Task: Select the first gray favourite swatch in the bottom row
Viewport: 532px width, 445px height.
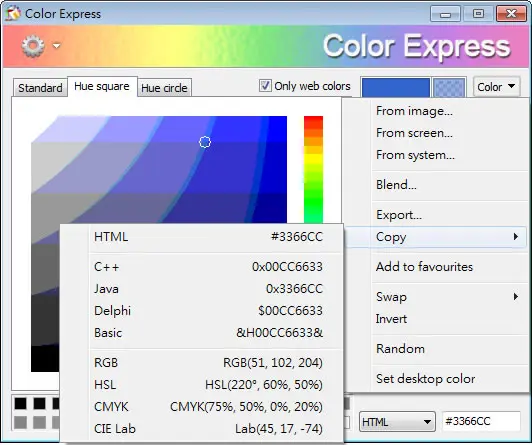Action: point(20,422)
